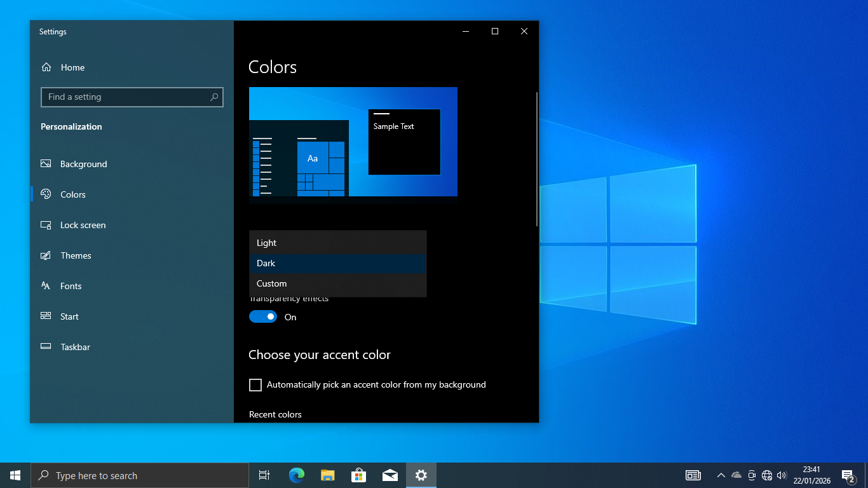
Task: Click the Taskbar settings icon
Action: point(46,347)
